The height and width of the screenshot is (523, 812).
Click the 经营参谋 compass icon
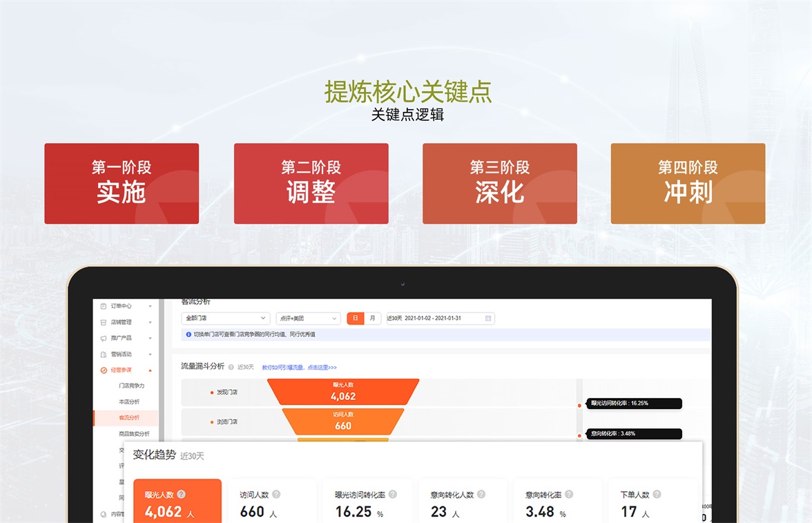[x=104, y=370]
